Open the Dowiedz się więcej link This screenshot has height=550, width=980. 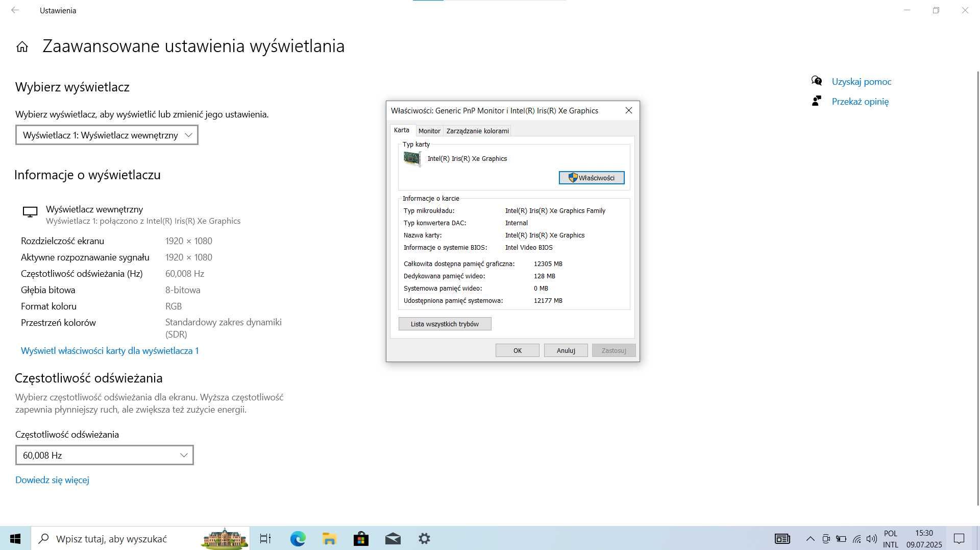pos(52,480)
